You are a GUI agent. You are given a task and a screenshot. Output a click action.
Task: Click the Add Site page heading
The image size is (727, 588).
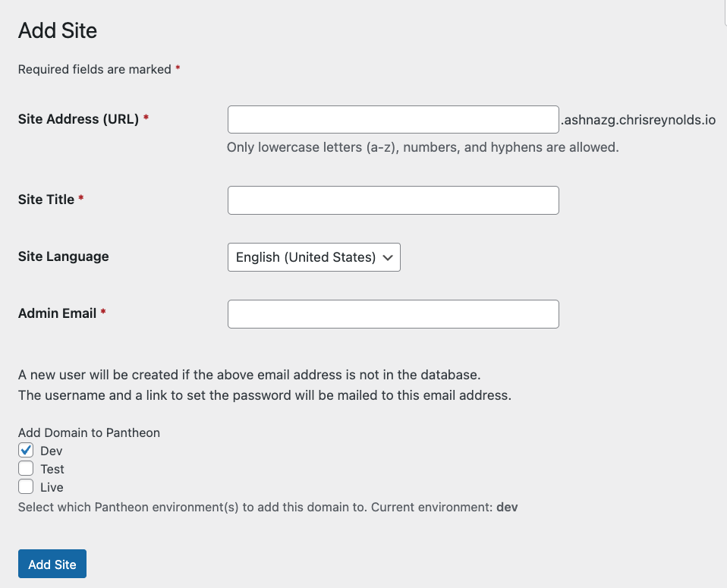[57, 31]
